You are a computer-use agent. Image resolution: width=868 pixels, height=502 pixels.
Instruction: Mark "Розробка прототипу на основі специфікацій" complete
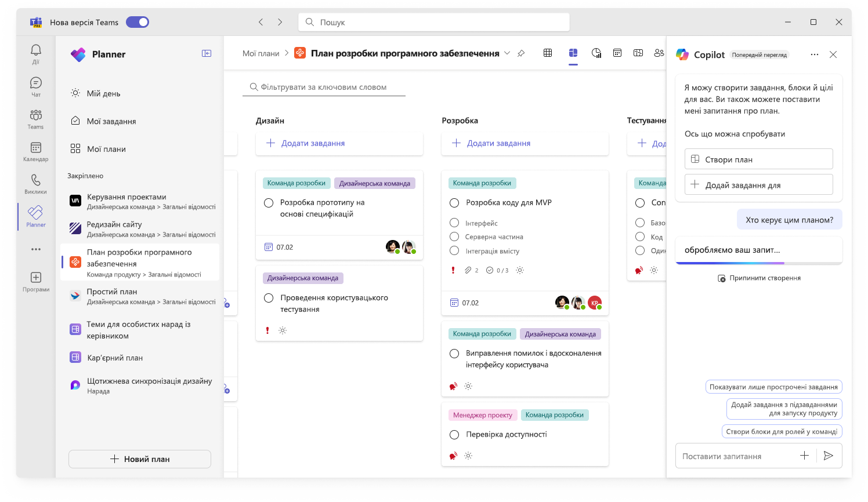tap(269, 203)
